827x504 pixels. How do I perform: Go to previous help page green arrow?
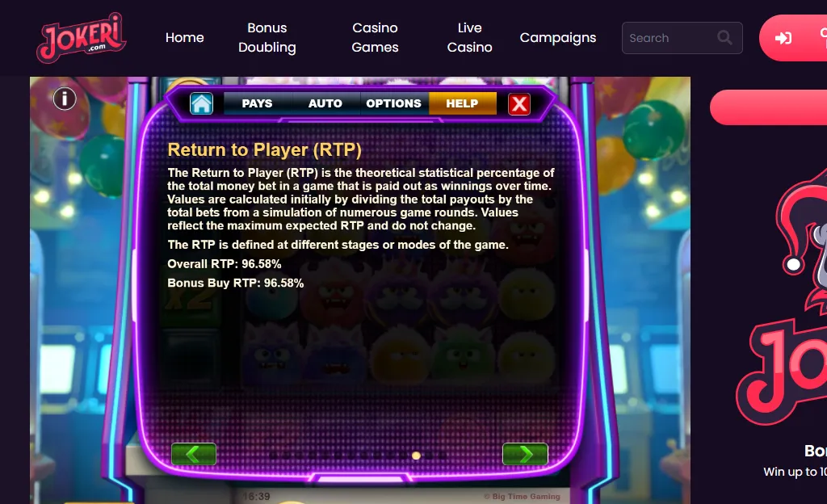tap(194, 454)
